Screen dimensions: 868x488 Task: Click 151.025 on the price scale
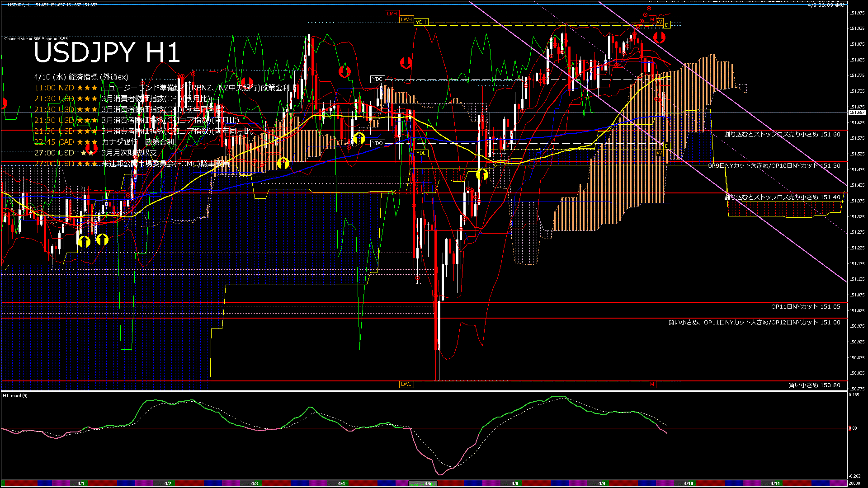[857, 310]
